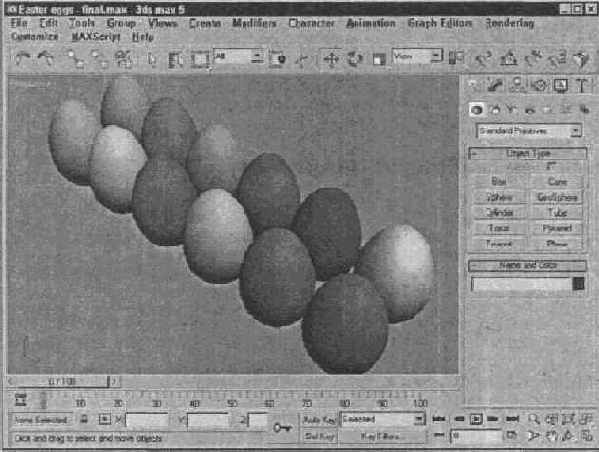Toggle the Auto Key button

coord(319,420)
